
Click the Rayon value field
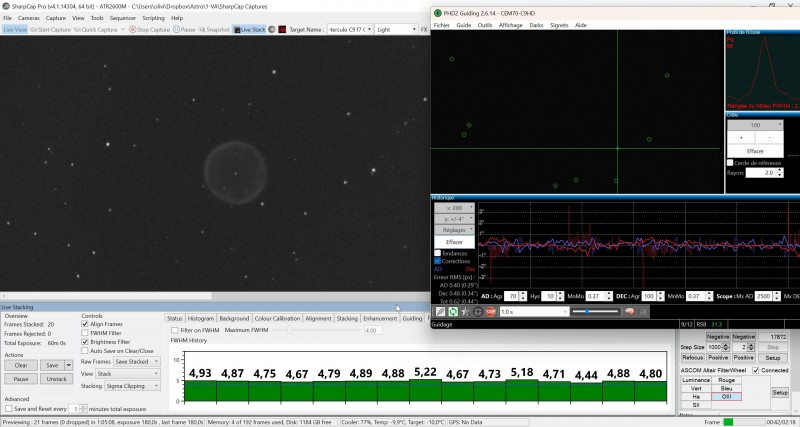pos(761,173)
